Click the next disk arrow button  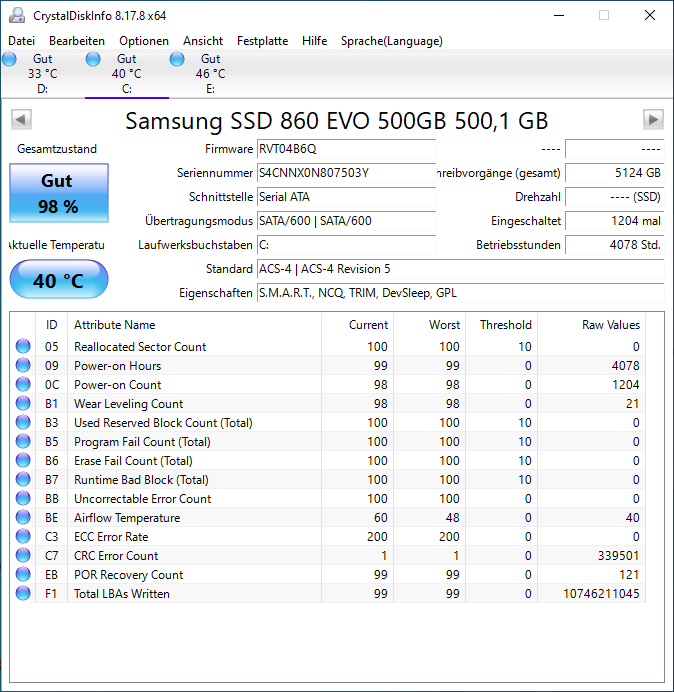[x=653, y=120]
